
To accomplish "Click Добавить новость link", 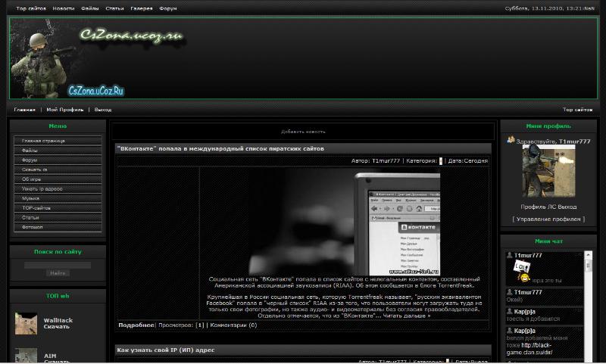I will (303, 132).
